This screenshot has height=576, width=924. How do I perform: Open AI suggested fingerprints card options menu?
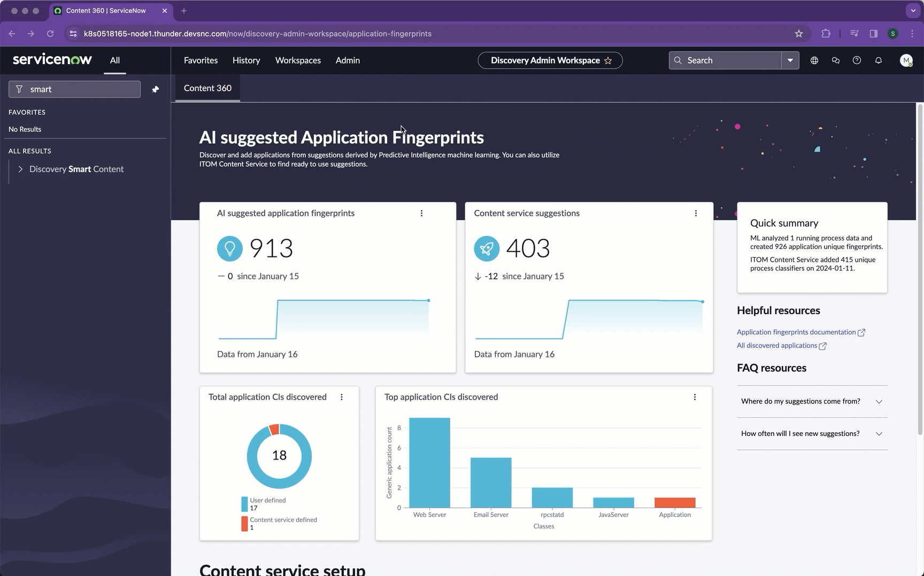click(x=421, y=213)
